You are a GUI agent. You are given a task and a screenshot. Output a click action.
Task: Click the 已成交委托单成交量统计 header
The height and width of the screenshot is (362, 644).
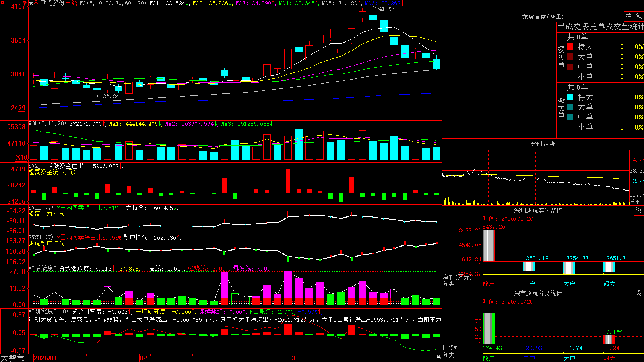601,27
